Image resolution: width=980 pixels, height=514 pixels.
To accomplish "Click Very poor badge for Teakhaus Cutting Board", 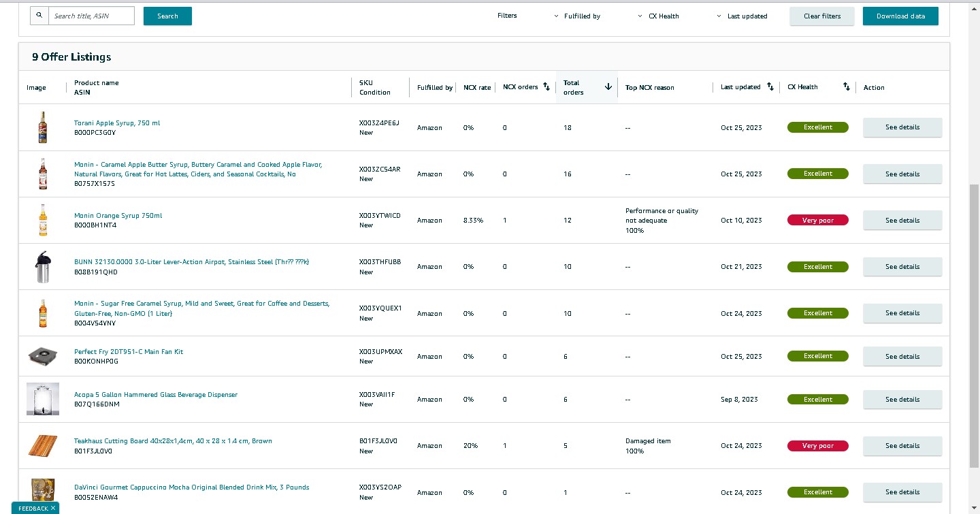I will click(818, 446).
